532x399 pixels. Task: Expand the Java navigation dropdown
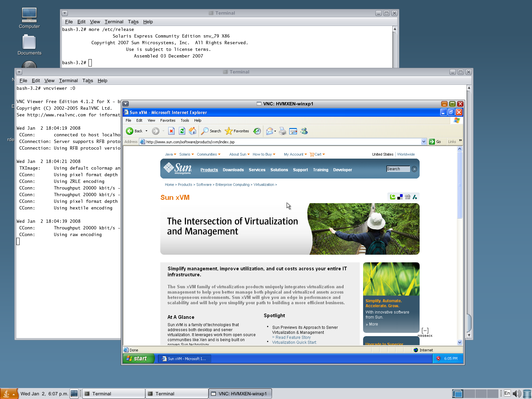[x=175, y=154]
